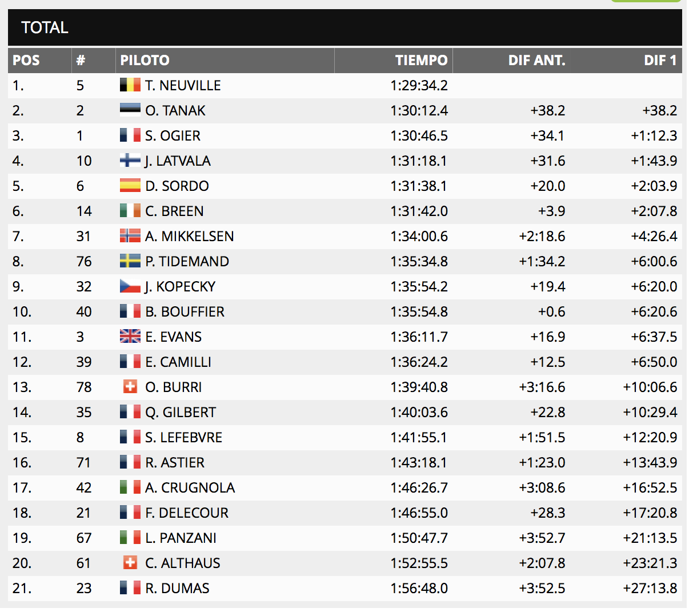
Task: Select driver F. DELECOUR's name
Action: (x=187, y=513)
